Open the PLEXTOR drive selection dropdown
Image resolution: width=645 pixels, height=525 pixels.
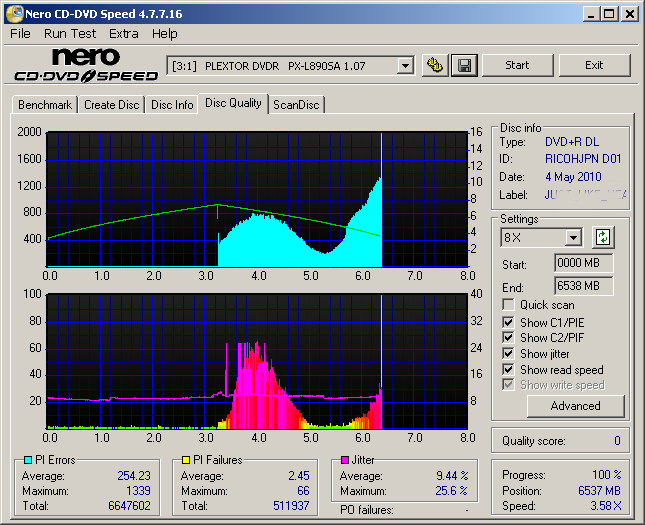tap(405, 66)
